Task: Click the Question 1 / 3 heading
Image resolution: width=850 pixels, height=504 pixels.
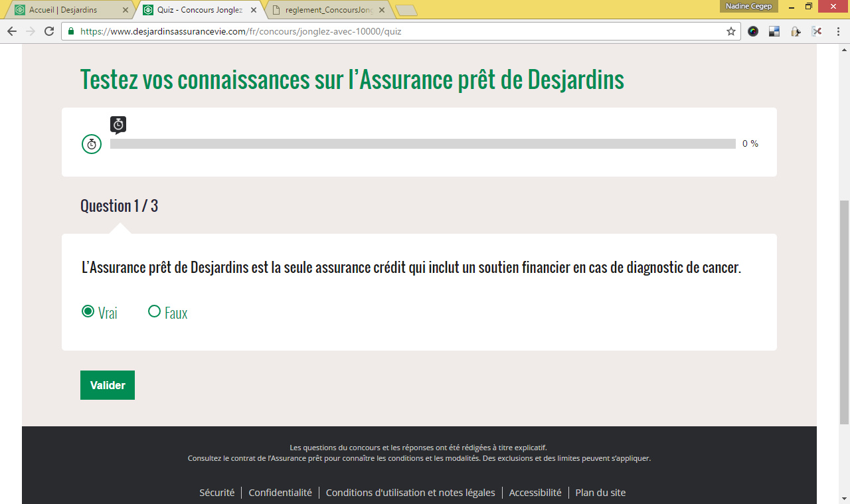Action: point(119,206)
